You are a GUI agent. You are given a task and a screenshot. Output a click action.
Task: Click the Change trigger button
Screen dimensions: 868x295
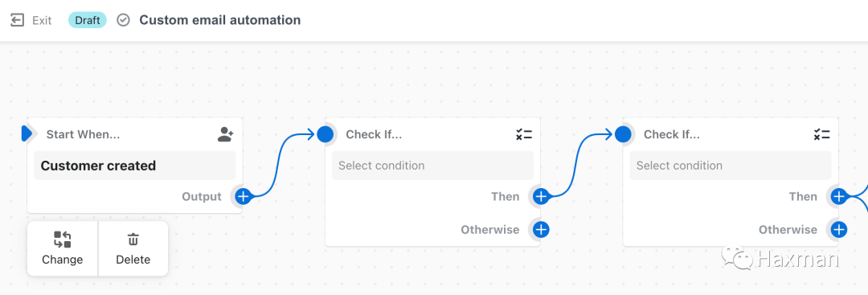(x=63, y=248)
